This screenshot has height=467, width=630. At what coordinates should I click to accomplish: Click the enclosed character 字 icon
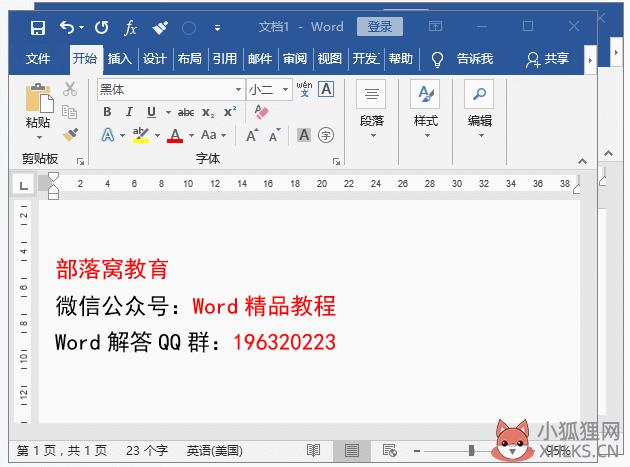tap(326, 135)
